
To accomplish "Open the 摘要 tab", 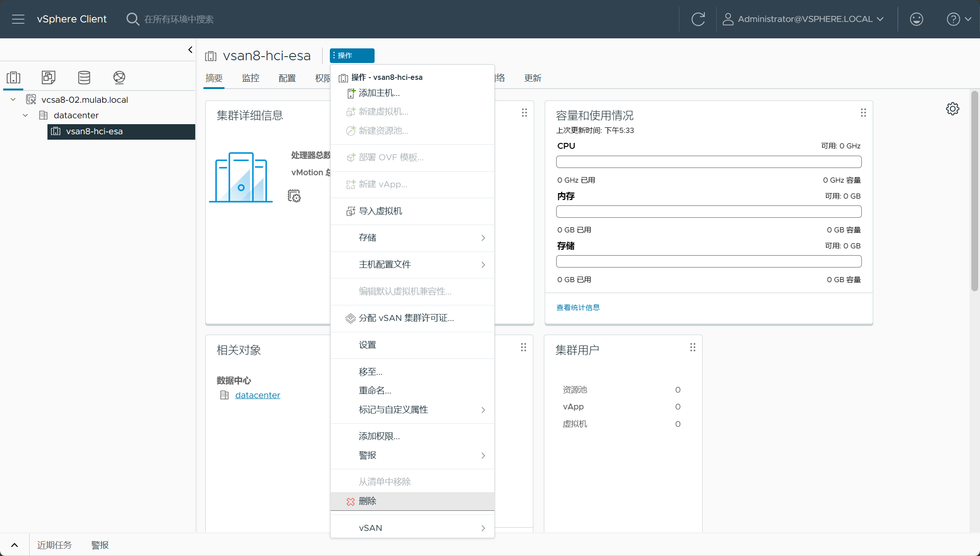I will 214,78.
